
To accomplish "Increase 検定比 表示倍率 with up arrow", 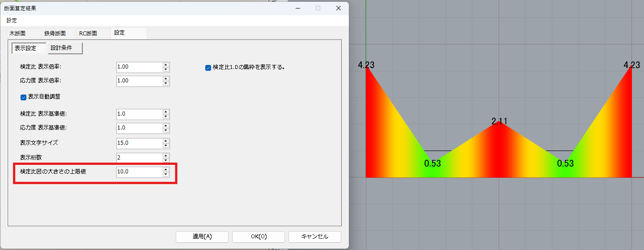I will (x=166, y=65).
